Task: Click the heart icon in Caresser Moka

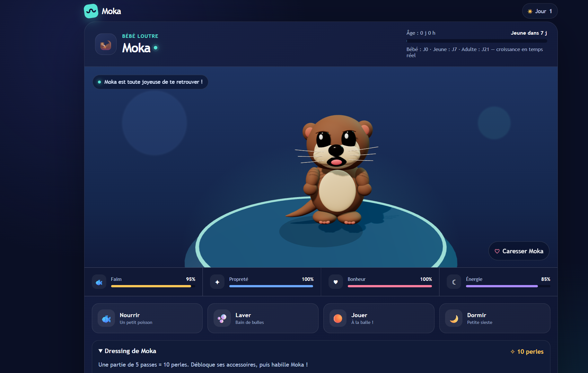Action: pyautogui.click(x=497, y=251)
